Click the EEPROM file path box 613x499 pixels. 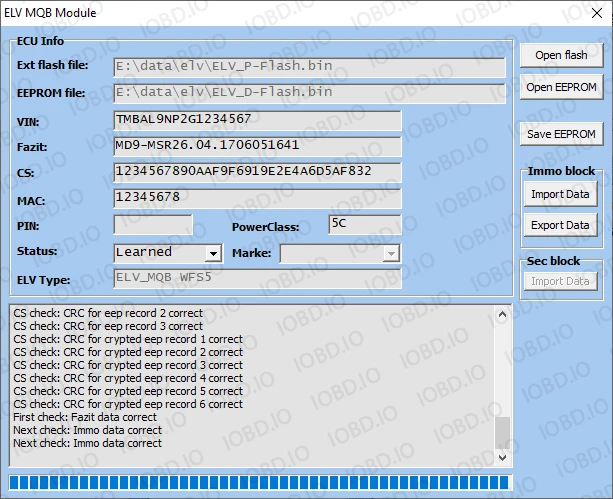tap(308, 93)
